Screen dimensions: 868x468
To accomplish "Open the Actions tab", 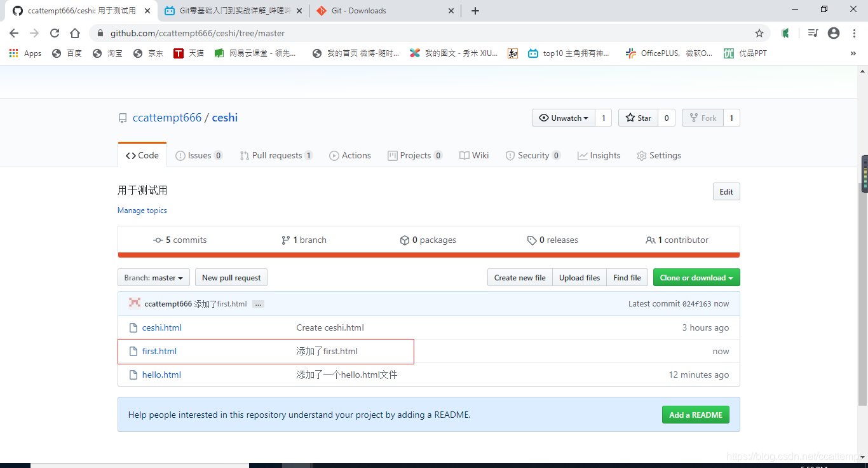I will click(x=350, y=155).
